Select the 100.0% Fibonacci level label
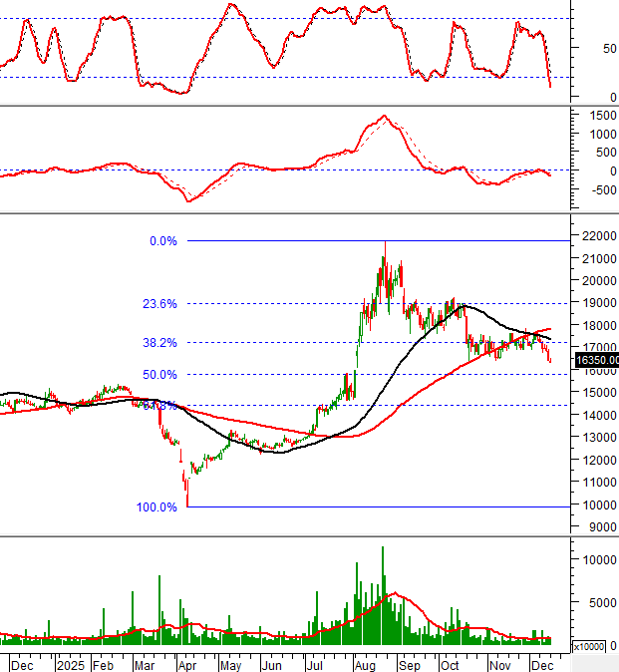 156,507
